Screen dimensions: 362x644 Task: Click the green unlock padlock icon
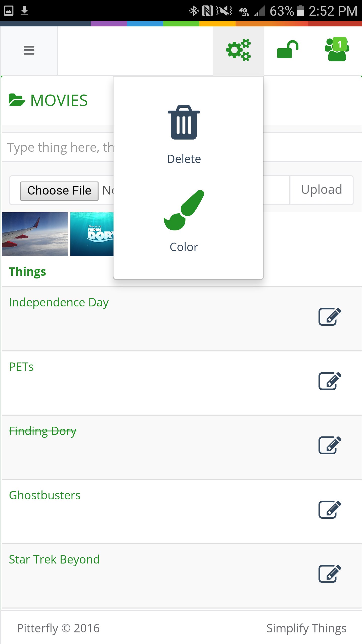pos(288,50)
